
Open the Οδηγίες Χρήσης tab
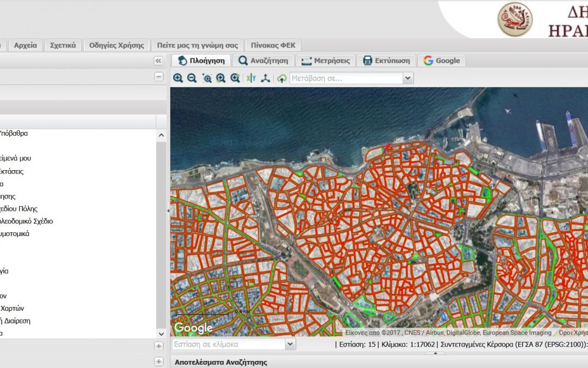click(117, 45)
